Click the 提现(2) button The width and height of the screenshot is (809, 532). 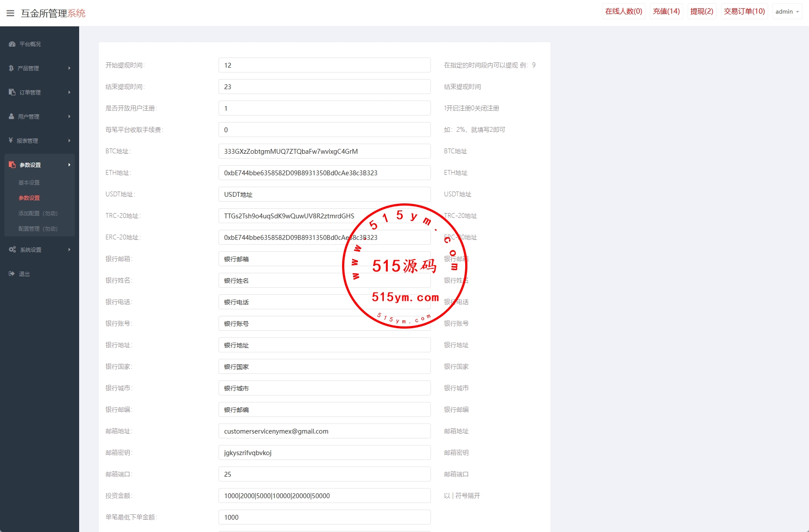click(701, 11)
